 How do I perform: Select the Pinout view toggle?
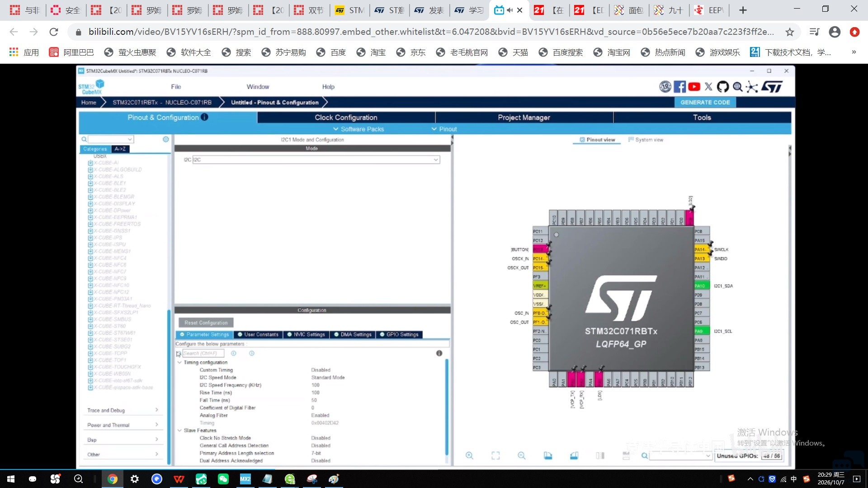[598, 140]
